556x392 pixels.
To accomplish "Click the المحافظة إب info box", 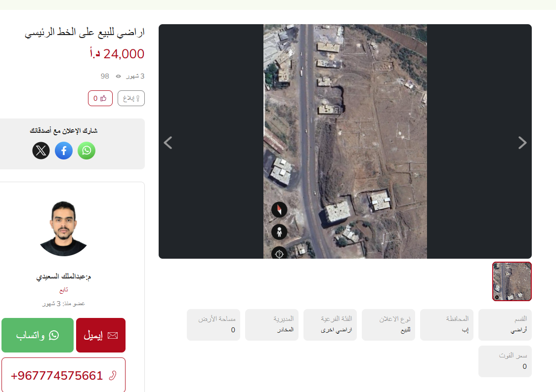I will (x=447, y=325).
